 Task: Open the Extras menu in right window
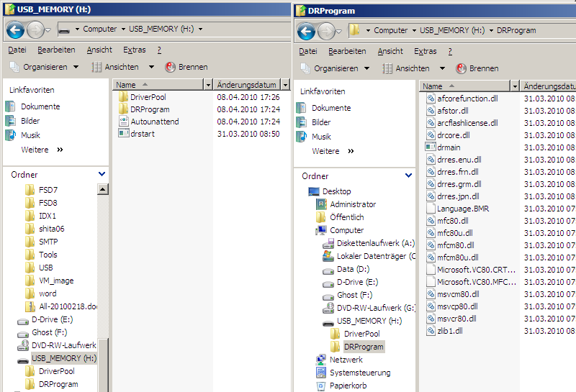(425, 51)
